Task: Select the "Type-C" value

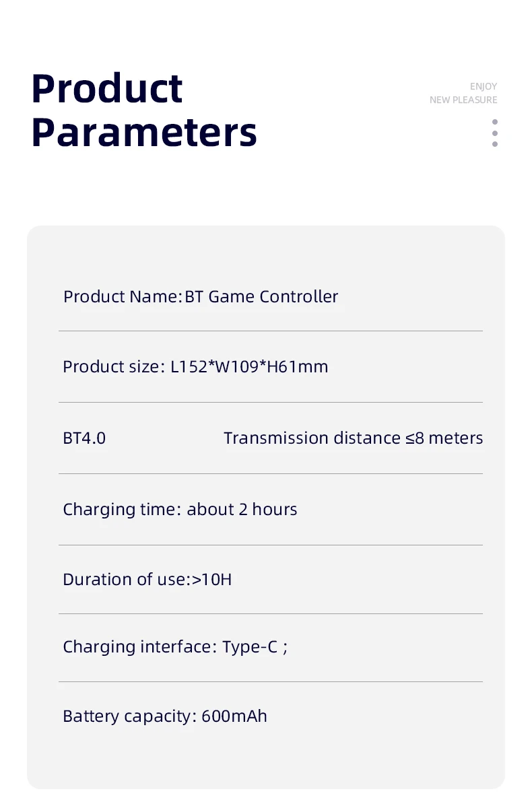Action: point(250,647)
